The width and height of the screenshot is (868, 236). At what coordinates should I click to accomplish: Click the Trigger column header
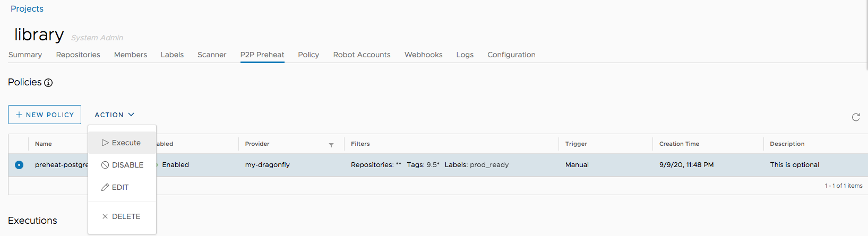pos(576,144)
